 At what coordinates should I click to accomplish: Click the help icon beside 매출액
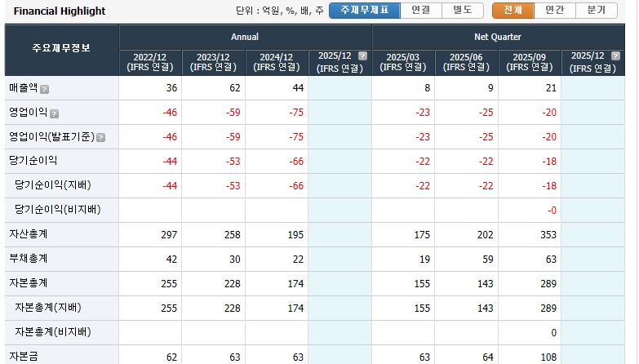[45, 89]
